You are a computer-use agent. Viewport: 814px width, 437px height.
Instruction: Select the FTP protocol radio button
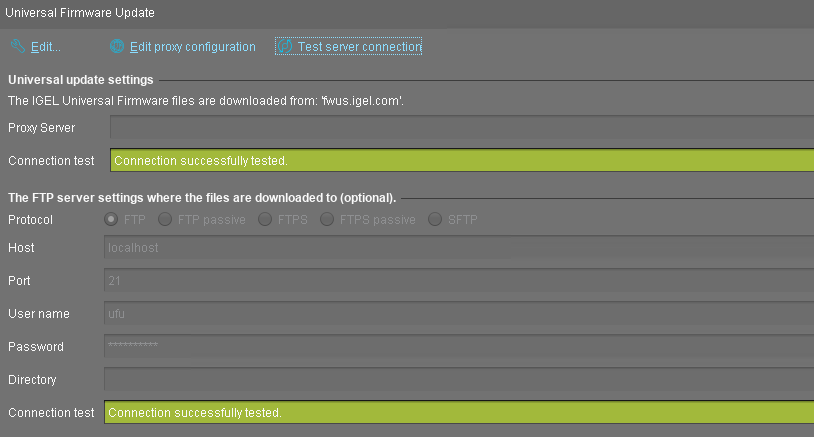point(111,220)
